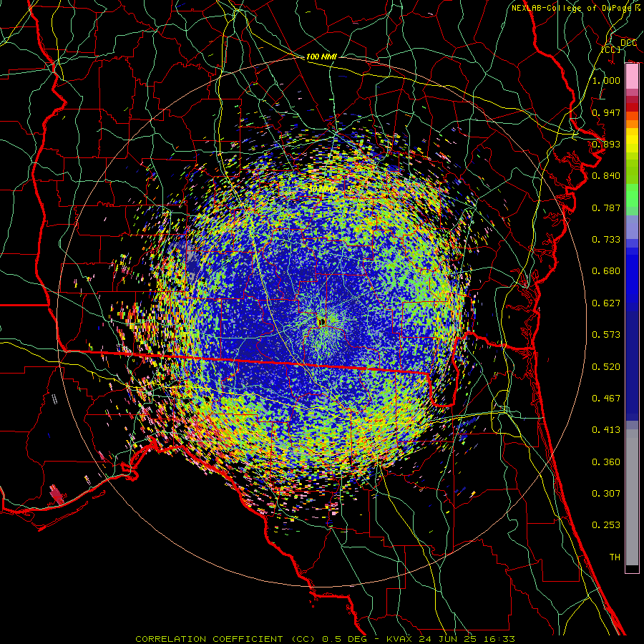Click the 0.413 scale label

click(606, 429)
